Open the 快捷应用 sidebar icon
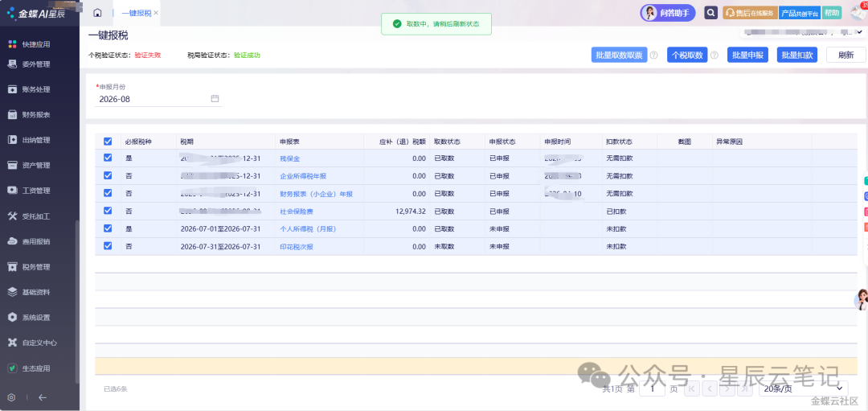This screenshot has width=868, height=411. coord(12,44)
